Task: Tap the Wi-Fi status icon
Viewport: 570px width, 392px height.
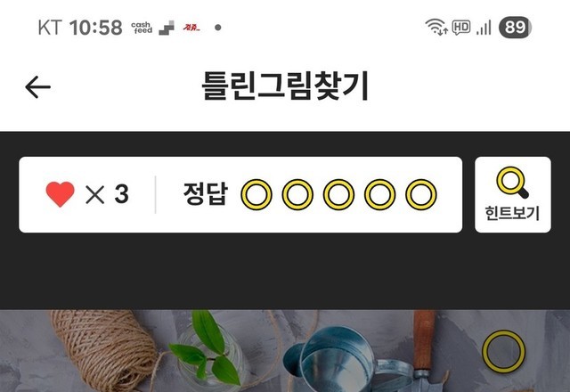Action: click(436, 28)
